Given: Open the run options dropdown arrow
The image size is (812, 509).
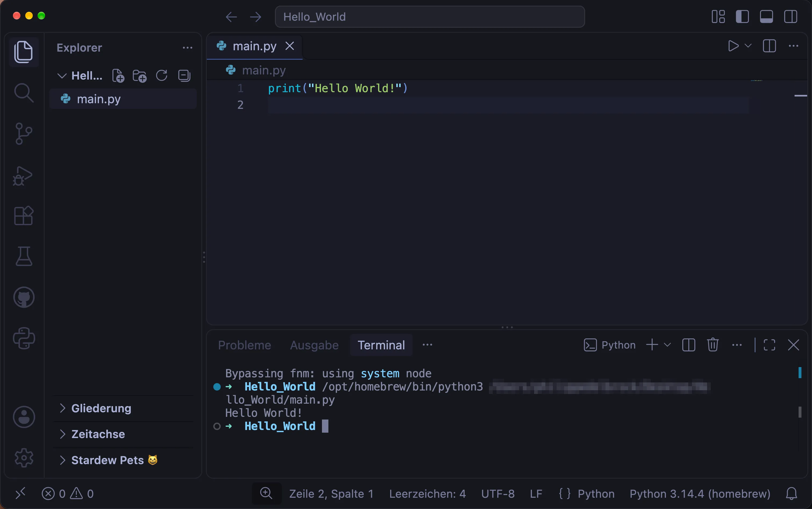Looking at the screenshot, I should pyautogui.click(x=748, y=46).
